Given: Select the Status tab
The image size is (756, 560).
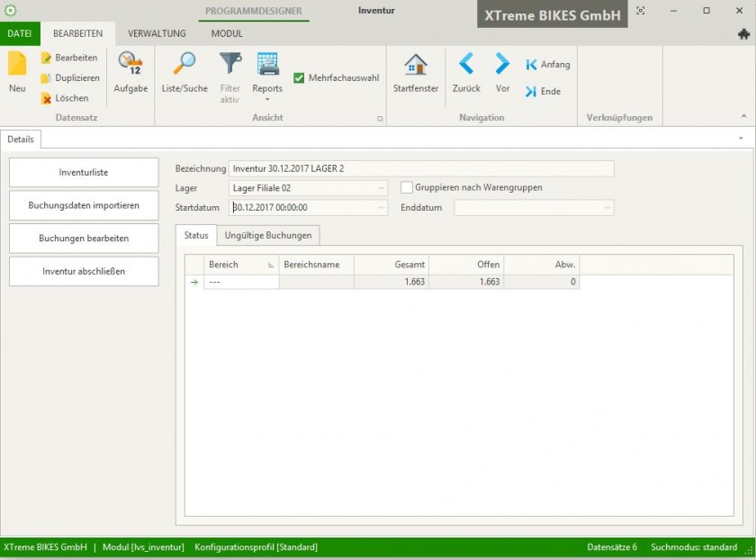Looking at the screenshot, I should pyautogui.click(x=196, y=235).
